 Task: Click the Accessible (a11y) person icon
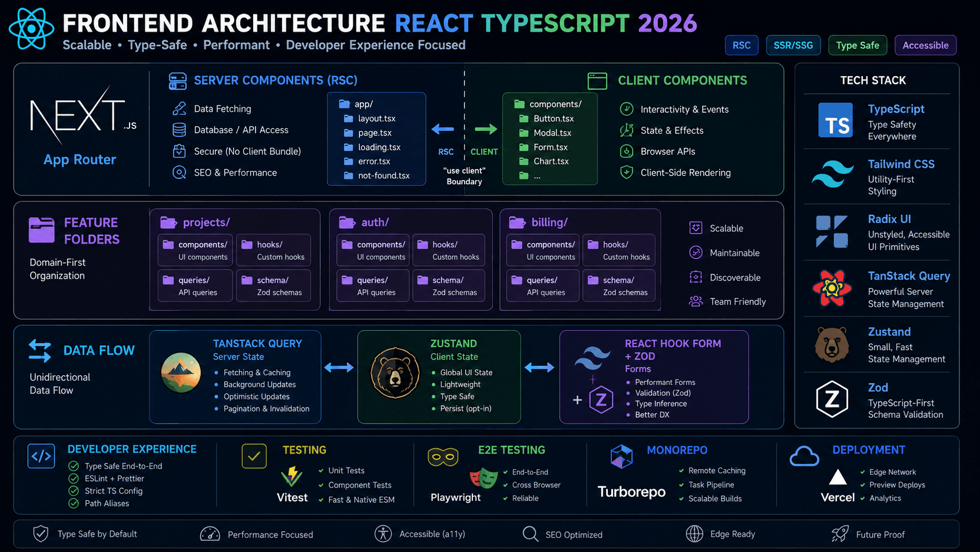[383, 534]
